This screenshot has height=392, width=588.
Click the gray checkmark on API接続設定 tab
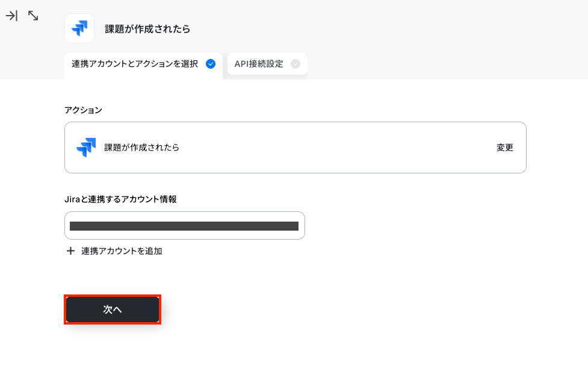[296, 64]
